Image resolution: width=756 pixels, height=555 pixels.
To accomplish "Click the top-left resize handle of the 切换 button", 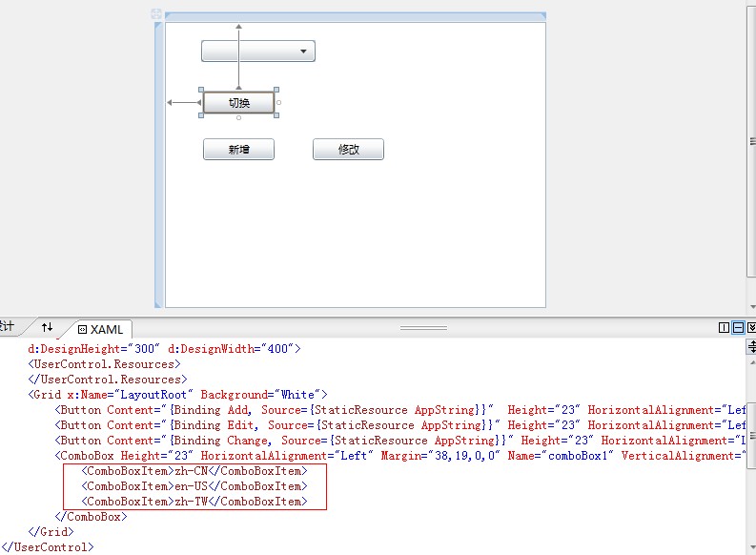I will click(201, 91).
